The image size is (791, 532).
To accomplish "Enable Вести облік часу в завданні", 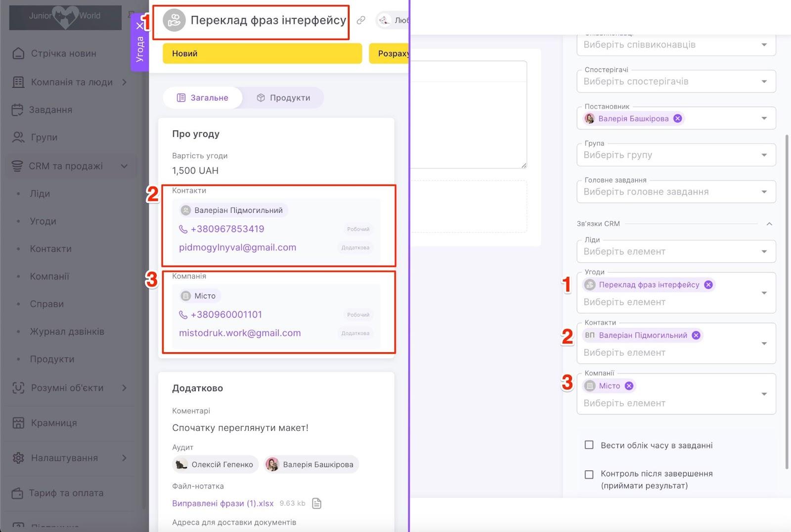I will pos(589,445).
